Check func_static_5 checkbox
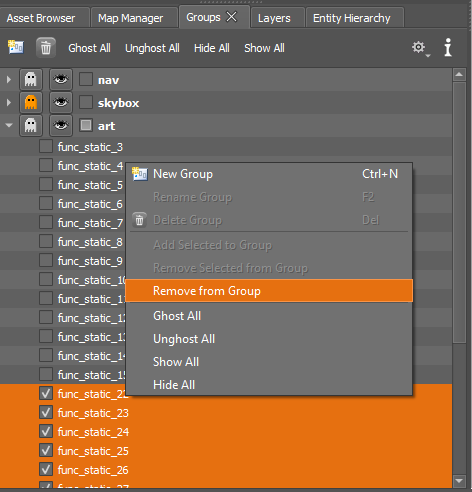Image resolution: width=472 pixels, height=492 pixels. pos(46,184)
